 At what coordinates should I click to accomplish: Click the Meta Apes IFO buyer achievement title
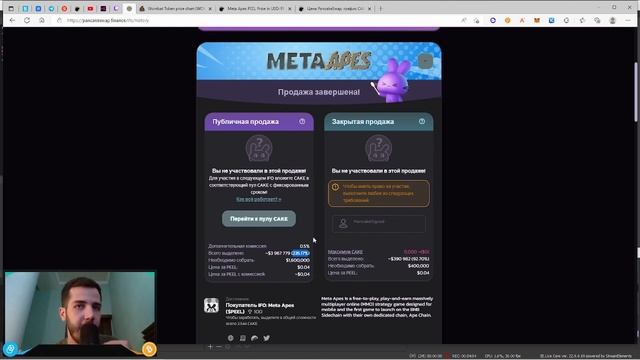click(260, 308)
